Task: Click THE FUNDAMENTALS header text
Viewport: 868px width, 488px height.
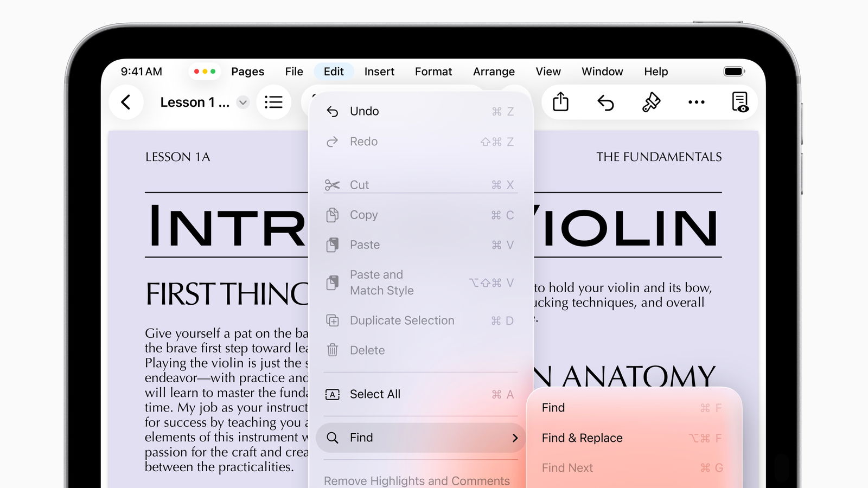Action: tap(659, 157)
